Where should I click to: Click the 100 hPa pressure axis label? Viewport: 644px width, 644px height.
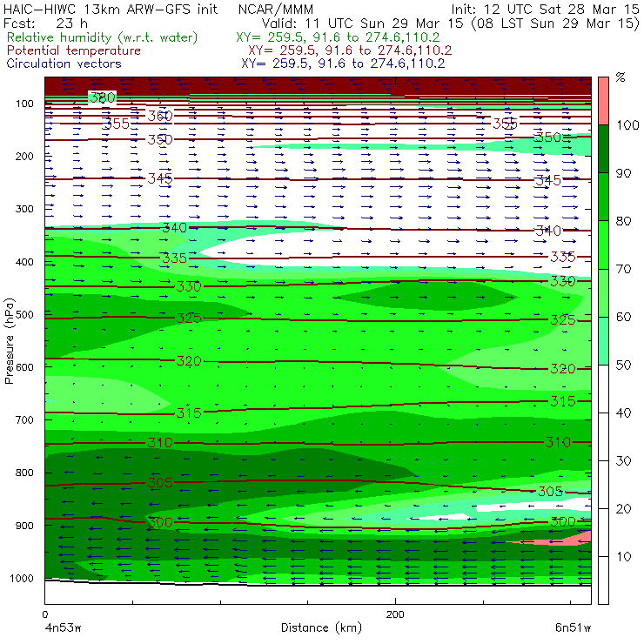(x=24, y=104)
